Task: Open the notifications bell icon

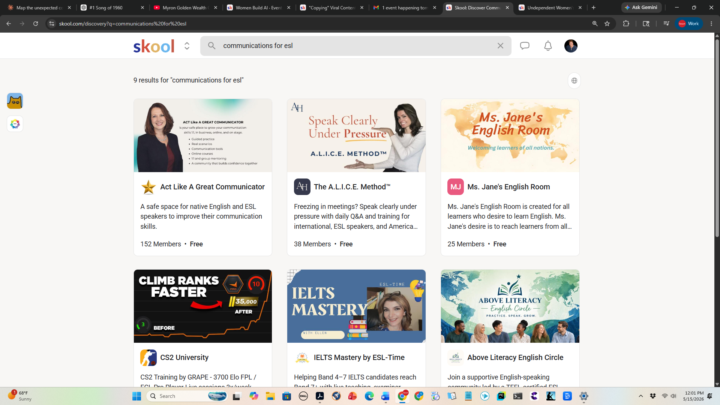Action: (548, 45)
